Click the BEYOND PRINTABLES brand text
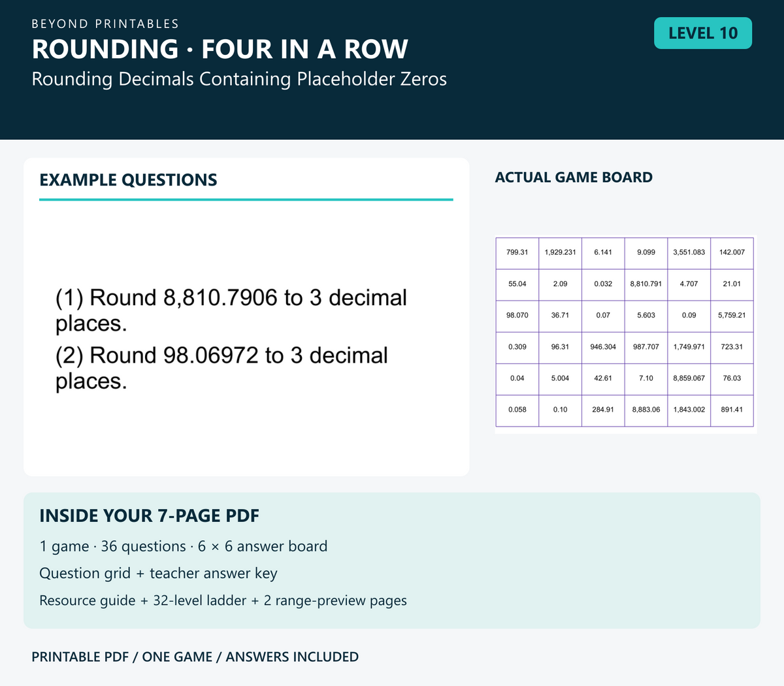 coord(105,24)
